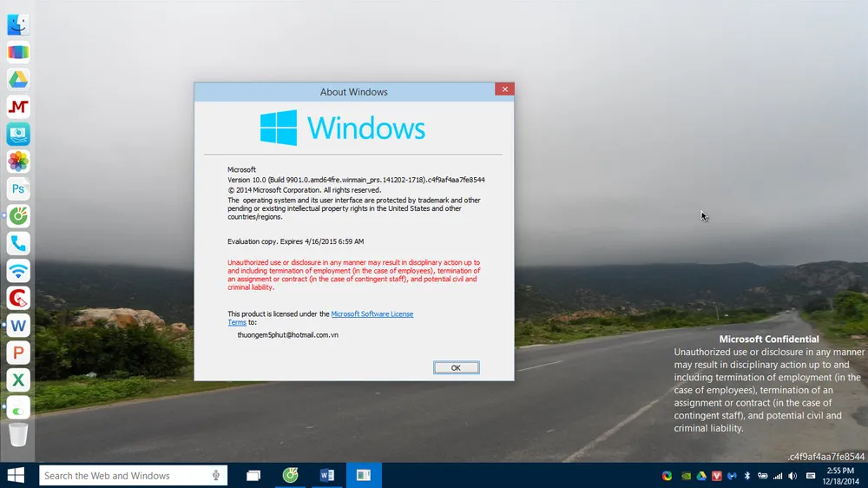Image resolution: width=868 pixels, height=488 pixels.
Task: Open the Windows Start menu
Action: (16, 475)
